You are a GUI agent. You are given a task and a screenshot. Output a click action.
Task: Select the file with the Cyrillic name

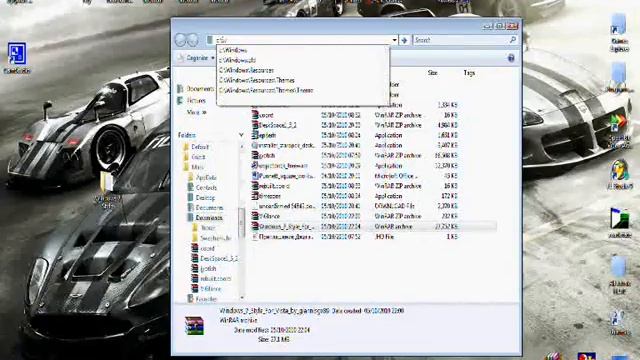(286, 236)
